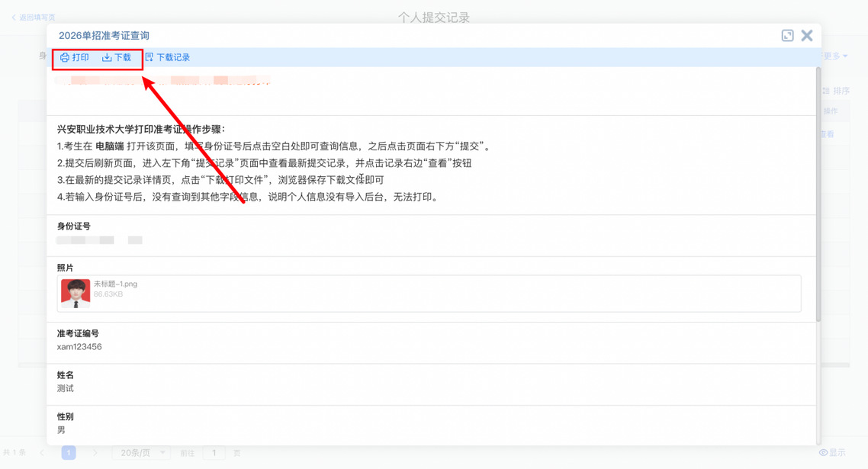Screen dimensions: 868x469
Task: Click the 查看 link in table row
Action: click(x=828, y=134)
